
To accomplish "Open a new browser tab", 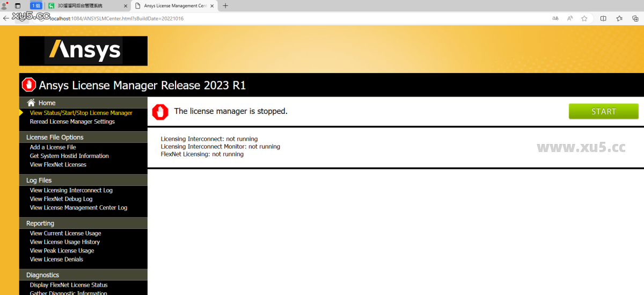I will pyautogui.click(x=225, y=5).
